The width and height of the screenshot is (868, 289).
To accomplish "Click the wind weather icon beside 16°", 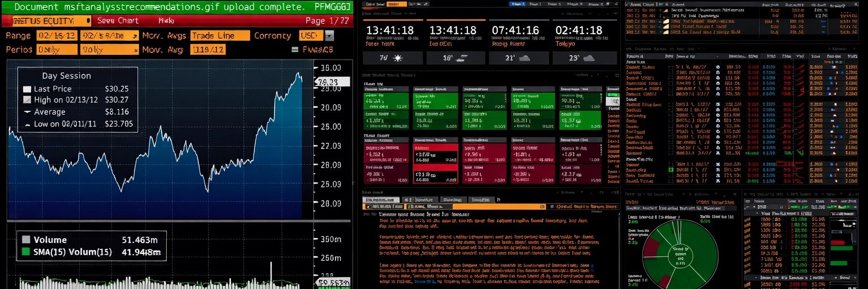I will pos(462,58).
